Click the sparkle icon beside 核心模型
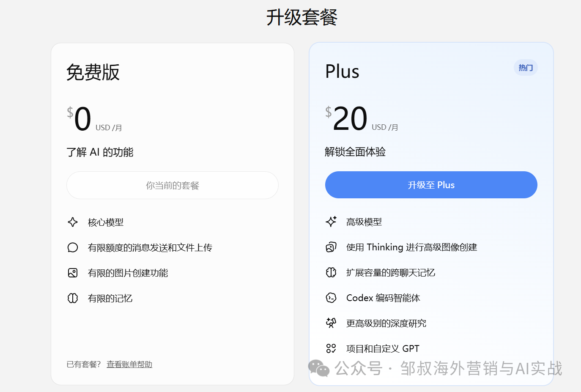Viewport: 581px width, 392px height. pyautogui.click(x=73, y=222)
